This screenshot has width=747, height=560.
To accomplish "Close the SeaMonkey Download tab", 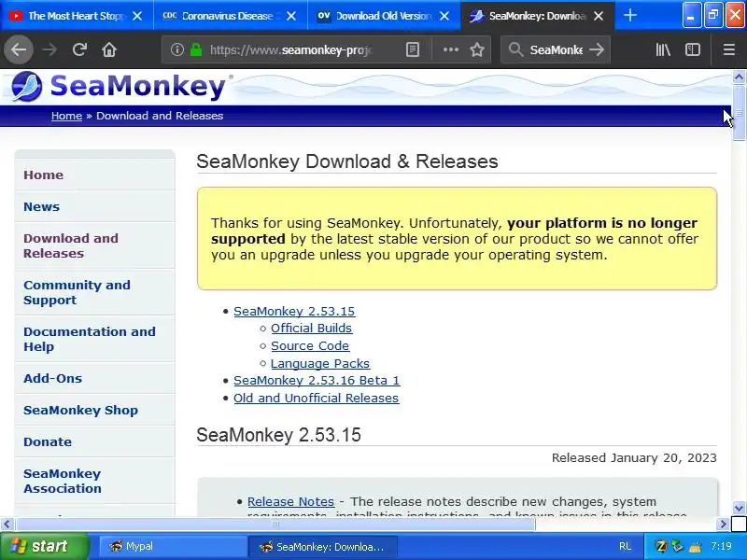I will tap(599, 16).
